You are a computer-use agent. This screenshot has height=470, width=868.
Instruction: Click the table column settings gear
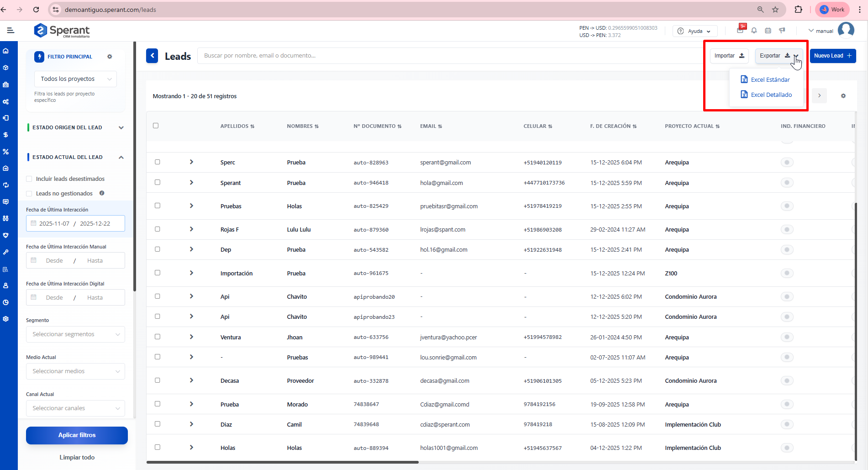[843, 96]
